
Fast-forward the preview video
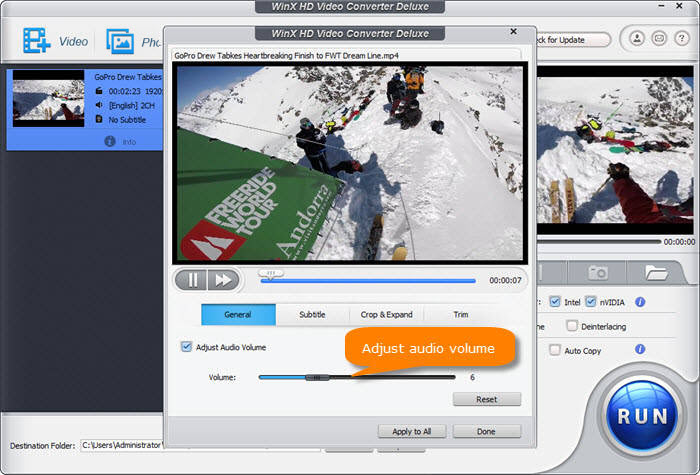click(223, 280)
